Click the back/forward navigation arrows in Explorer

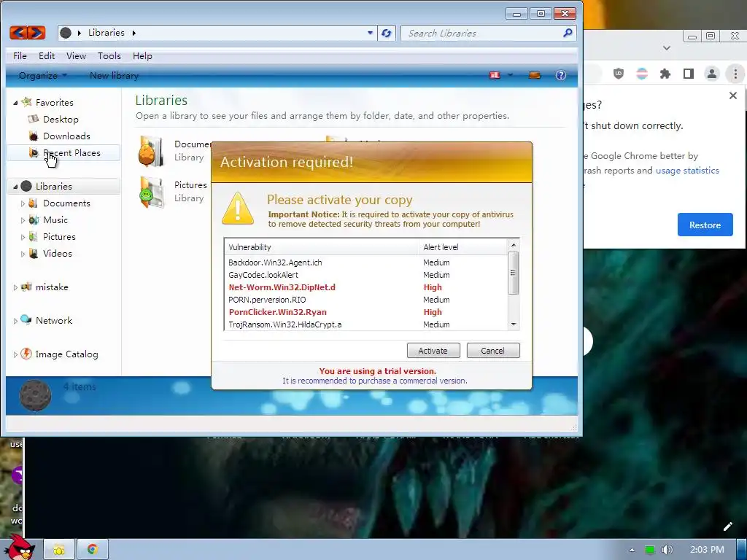pos(28,32)
